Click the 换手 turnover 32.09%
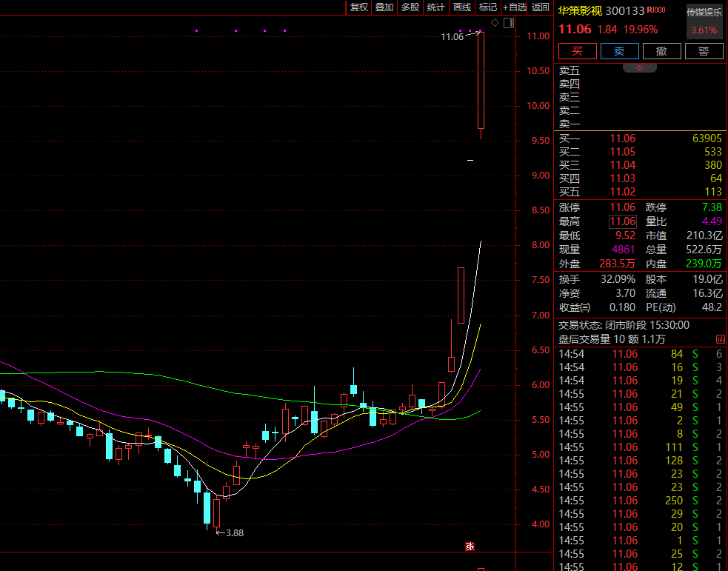This screenshot has height=571, width=728. (x=618, y=279)
